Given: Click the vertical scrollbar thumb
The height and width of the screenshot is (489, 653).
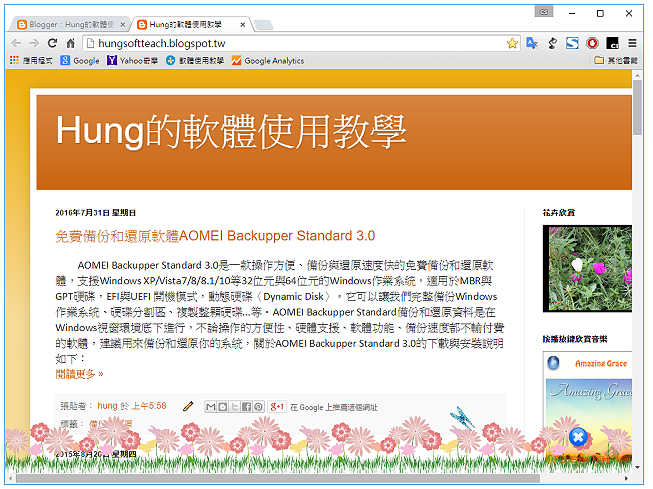Looking at the screenshot, I should pyautogui.click(x=637, y=107).
